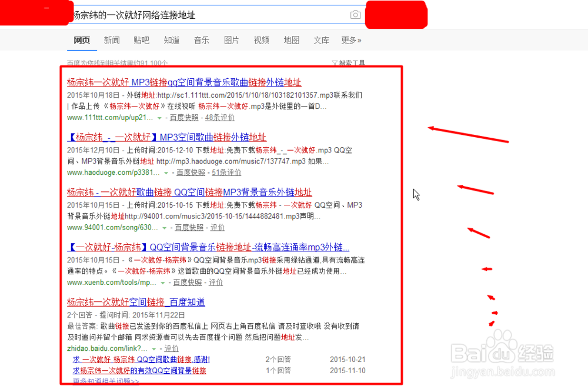Open 百度快照 for haoduoge.com result
The height and width of the screenshot is (392, 588).
pos(191,172)
